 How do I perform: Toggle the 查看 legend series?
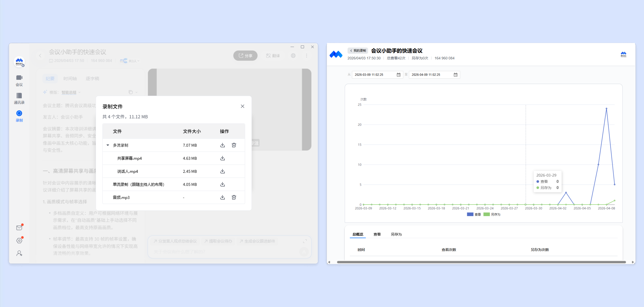click(x=474, y=214)
